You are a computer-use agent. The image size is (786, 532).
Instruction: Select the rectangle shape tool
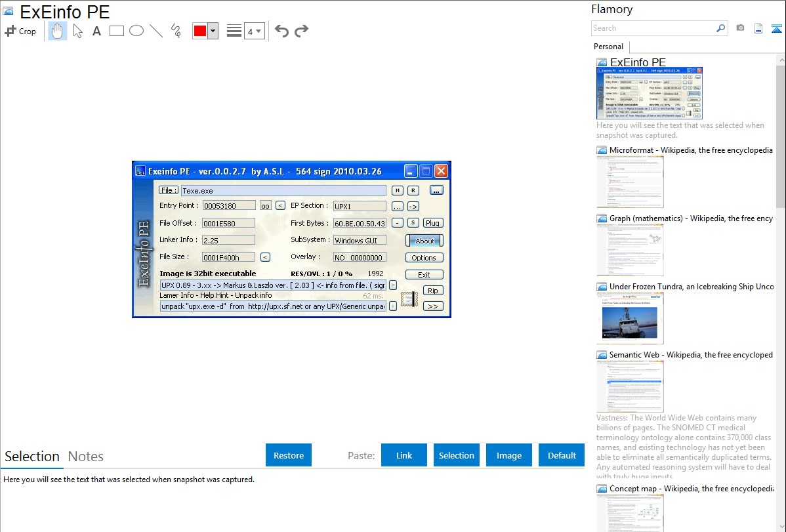click(117, 31)
